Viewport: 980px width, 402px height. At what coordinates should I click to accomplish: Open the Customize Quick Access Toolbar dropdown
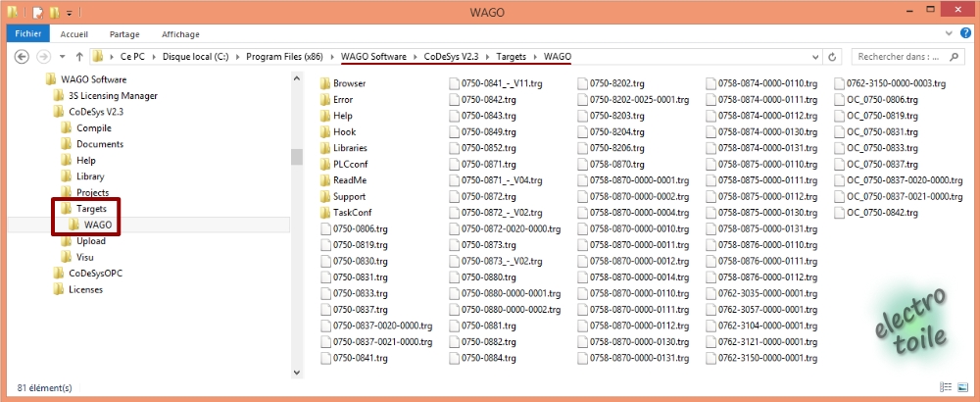pos(69,13)
